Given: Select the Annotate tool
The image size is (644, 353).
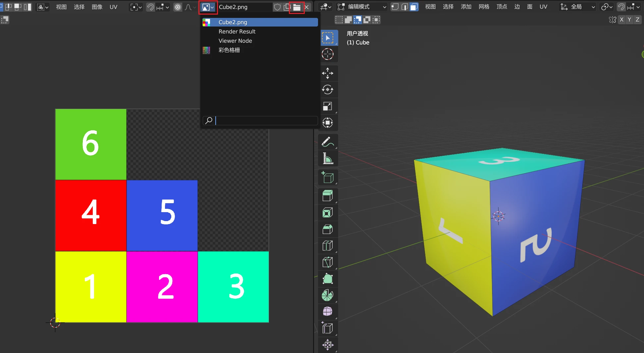Looking at the screenshot, I should pyautogui.click(x=328, y=142).
